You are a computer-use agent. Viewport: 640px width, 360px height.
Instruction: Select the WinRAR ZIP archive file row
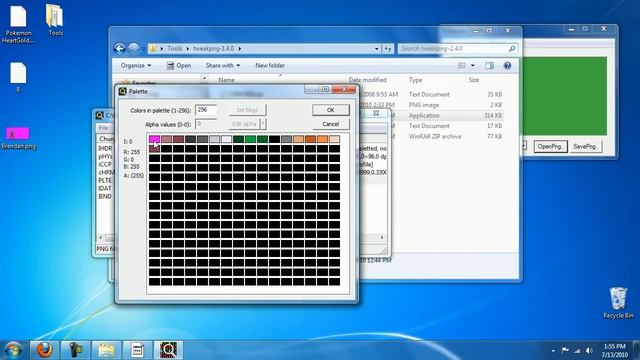pyautogui.click(x=435, y=136)
